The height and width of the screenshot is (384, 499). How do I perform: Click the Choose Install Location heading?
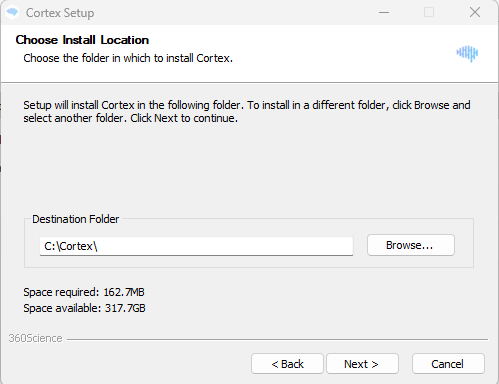click(82, 40)
